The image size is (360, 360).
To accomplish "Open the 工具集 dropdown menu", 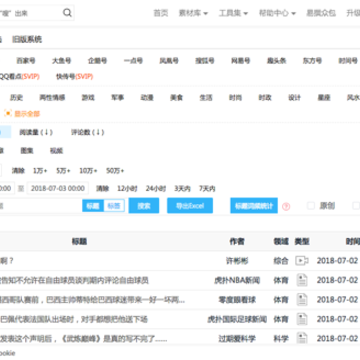I will [x=233, y=13].
